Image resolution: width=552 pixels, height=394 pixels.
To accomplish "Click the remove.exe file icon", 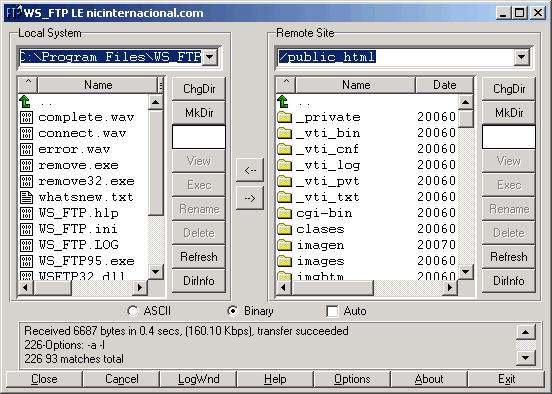I will [26, 165].
